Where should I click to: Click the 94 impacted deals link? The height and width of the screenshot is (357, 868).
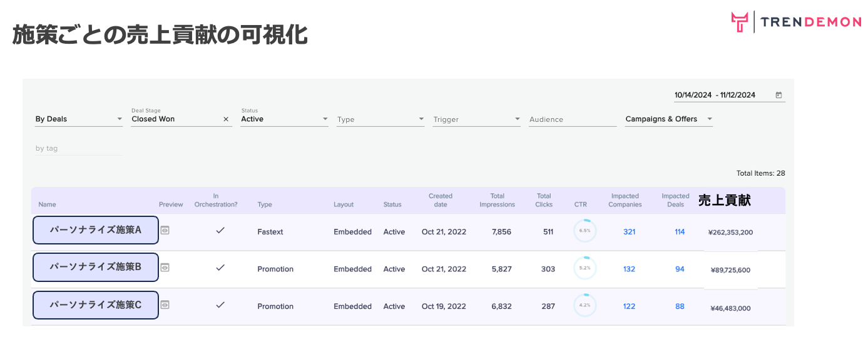tap(680, 269)
